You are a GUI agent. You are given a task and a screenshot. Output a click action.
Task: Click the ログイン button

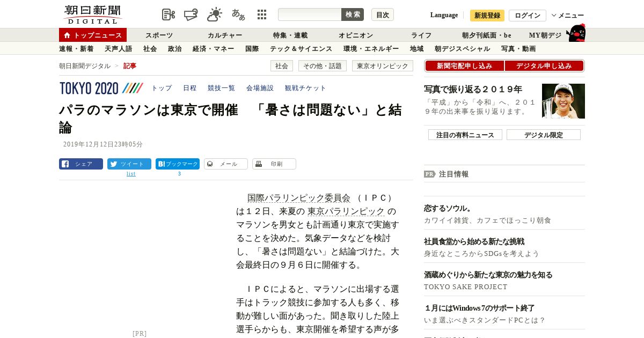[x=528, y=15]
